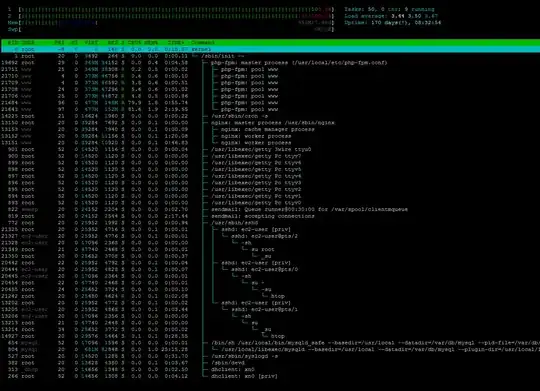Select the /sbin/init process row
Image resolution: width=540 pixels, height=391 pixels.
coord(270,56)
